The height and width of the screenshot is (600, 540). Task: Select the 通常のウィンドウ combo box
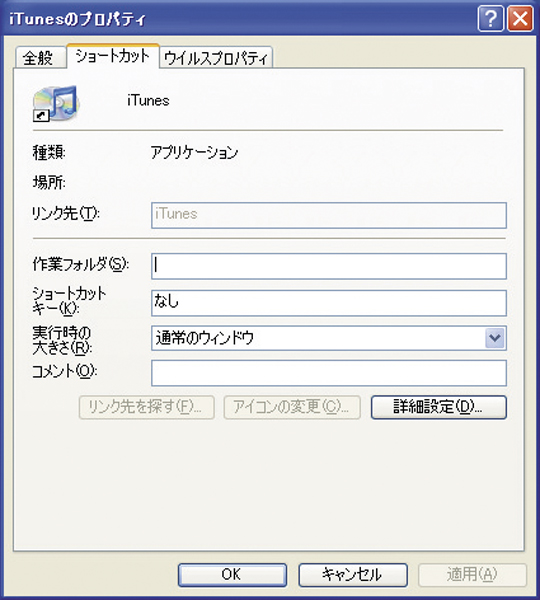coord(329,338)
